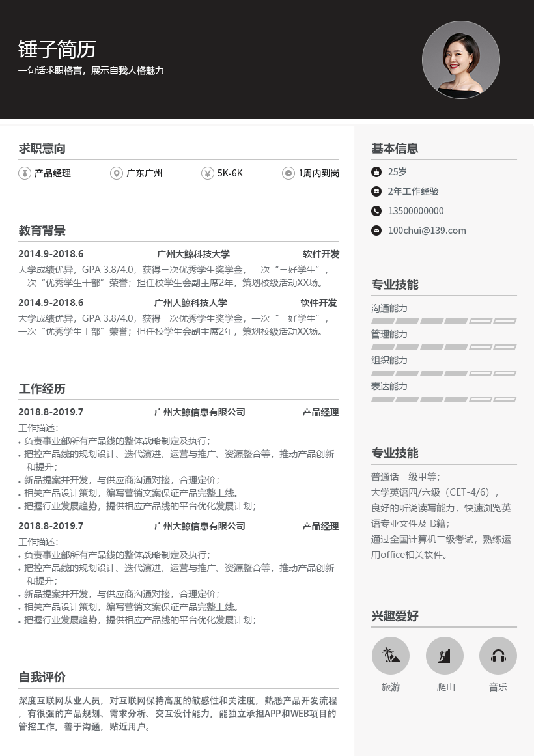This screenshot has height=756, width=534.
Task: Click the email address 100chui@139.com
Action: [427, 231]
